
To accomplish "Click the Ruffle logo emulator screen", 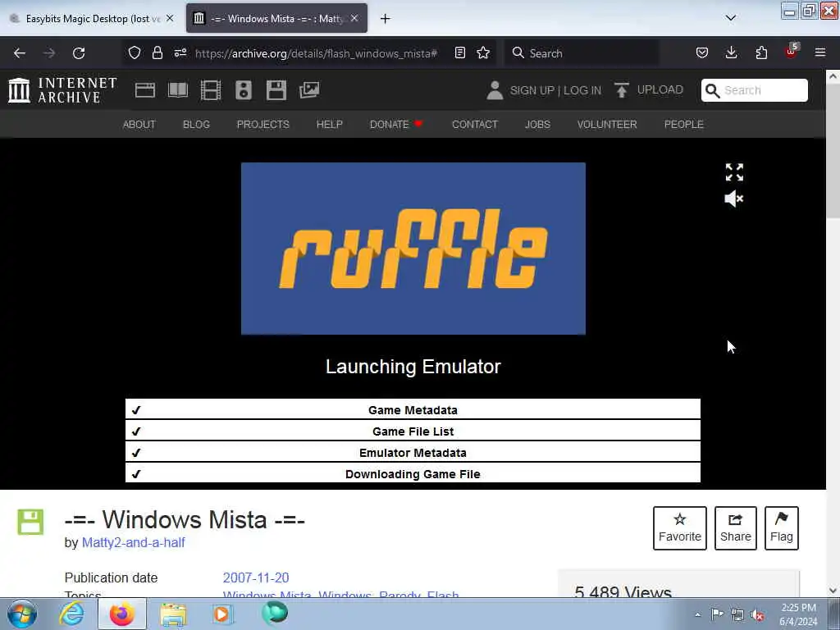I will click(413, 249).
